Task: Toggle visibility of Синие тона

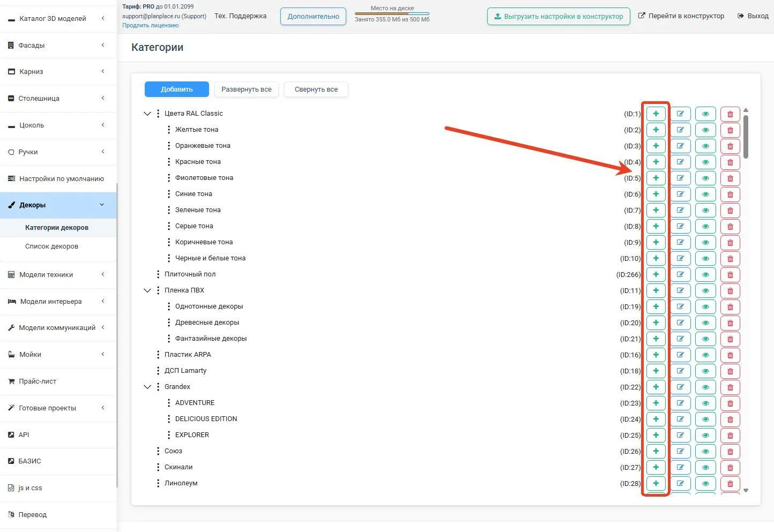Action: [x=705, y=194]
